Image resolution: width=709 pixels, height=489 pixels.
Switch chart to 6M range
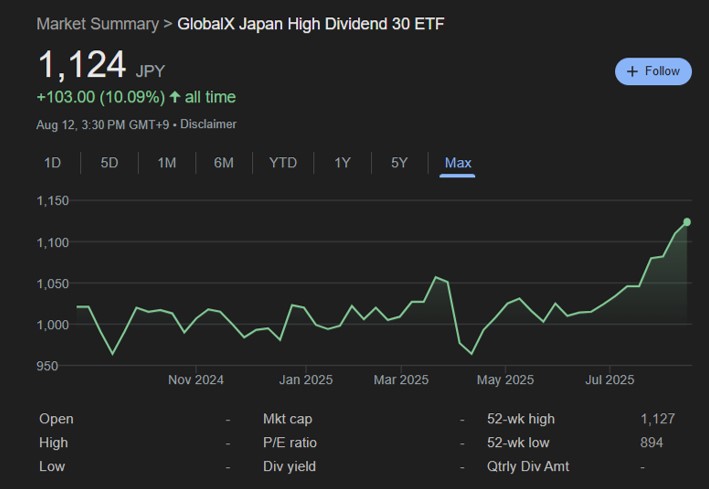224,163
